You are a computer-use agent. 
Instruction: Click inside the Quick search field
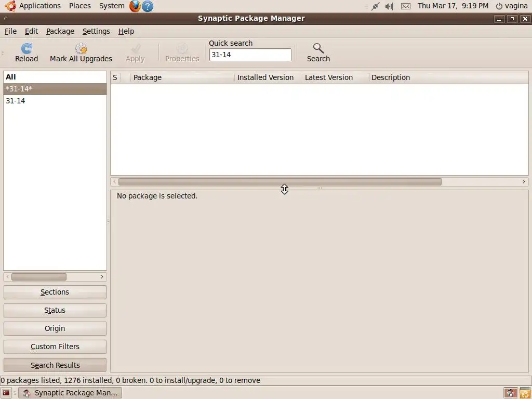click(x=250, y=55)
